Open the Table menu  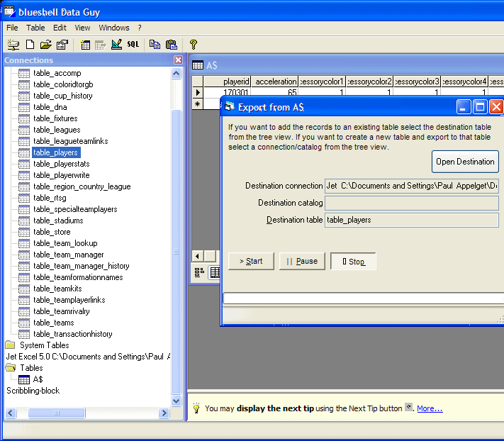[x=35, y=28]
